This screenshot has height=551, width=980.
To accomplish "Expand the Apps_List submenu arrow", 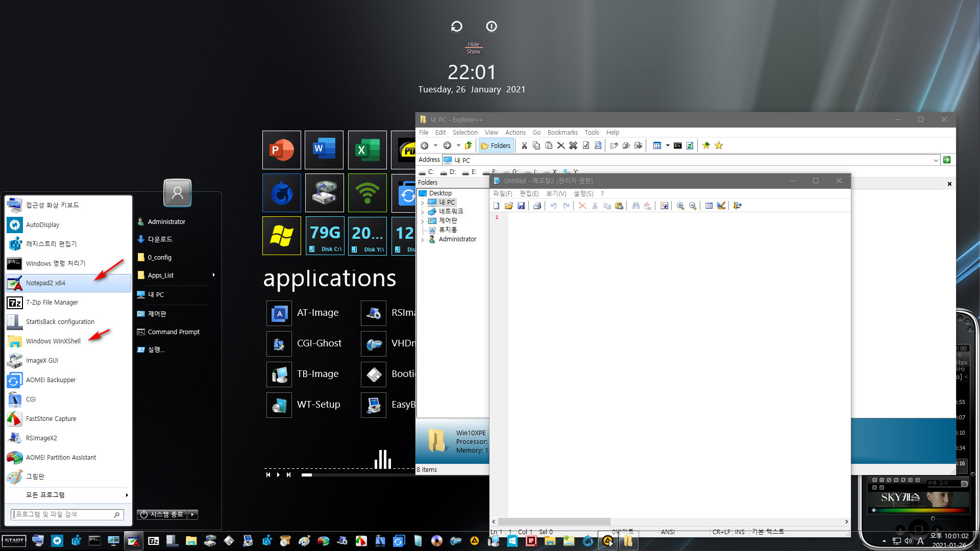I will [x=213, y=275].
